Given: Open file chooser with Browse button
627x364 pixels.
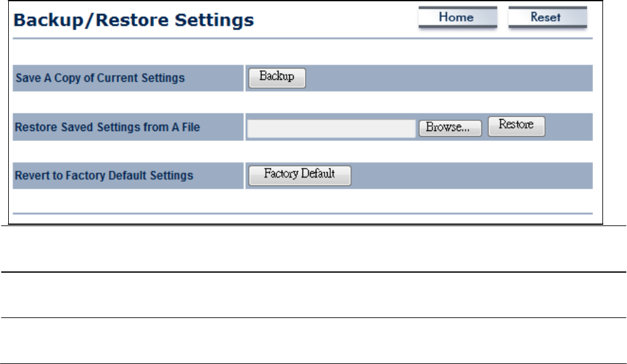Looking at the screenshot, I should click(451, 128).
